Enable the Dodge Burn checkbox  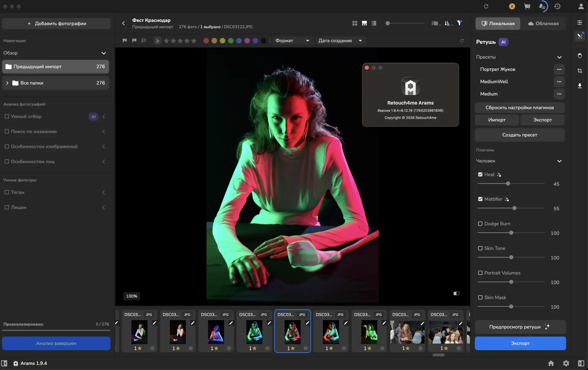pyautogui.click(x=480, y=224)
